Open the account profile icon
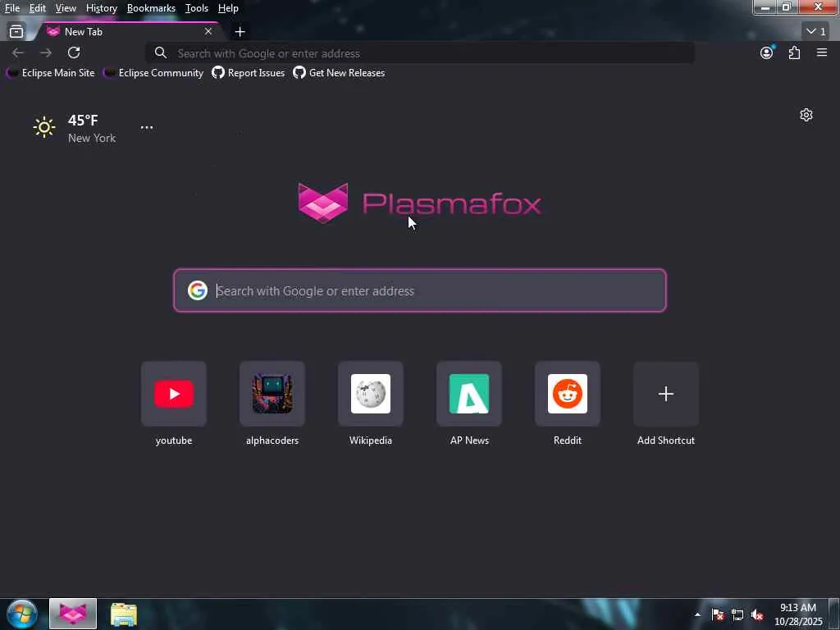Screen dimensions: 840x630 (767, 52)
